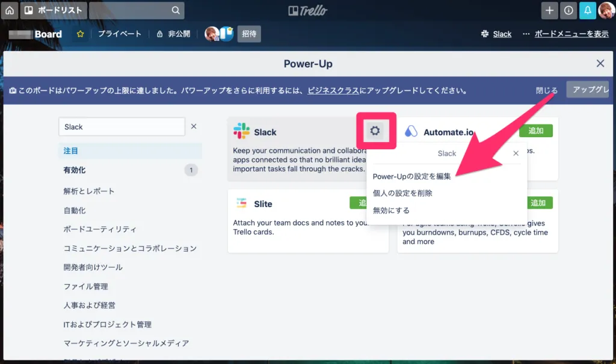Viewport: 616px width, 364px height.
Task: Go to Trello home icon
Action: [x=10, y=10]
